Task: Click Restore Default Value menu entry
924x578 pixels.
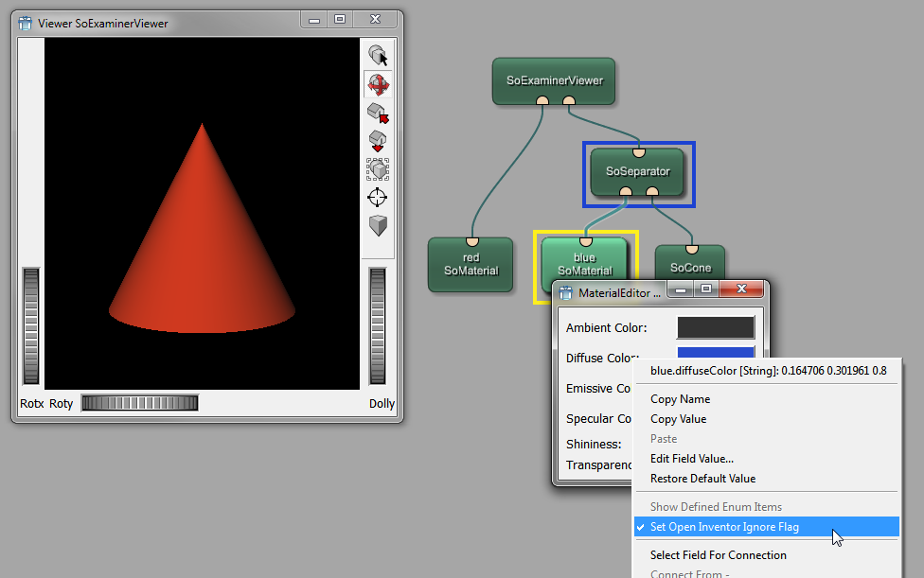Action: [702, 479]
